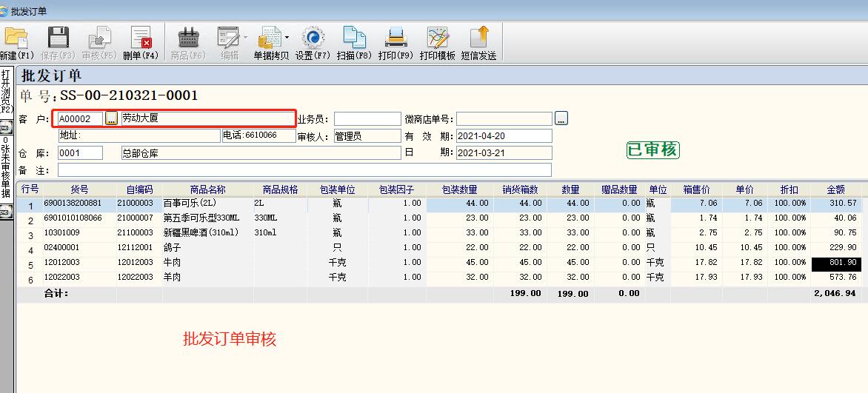
Task: Click the customer name field 劳动大厦
Action: click(207, 118)
